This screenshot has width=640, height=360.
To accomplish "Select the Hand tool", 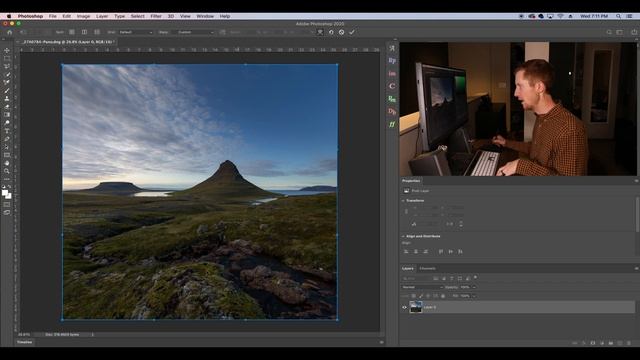I will point(7,163).
